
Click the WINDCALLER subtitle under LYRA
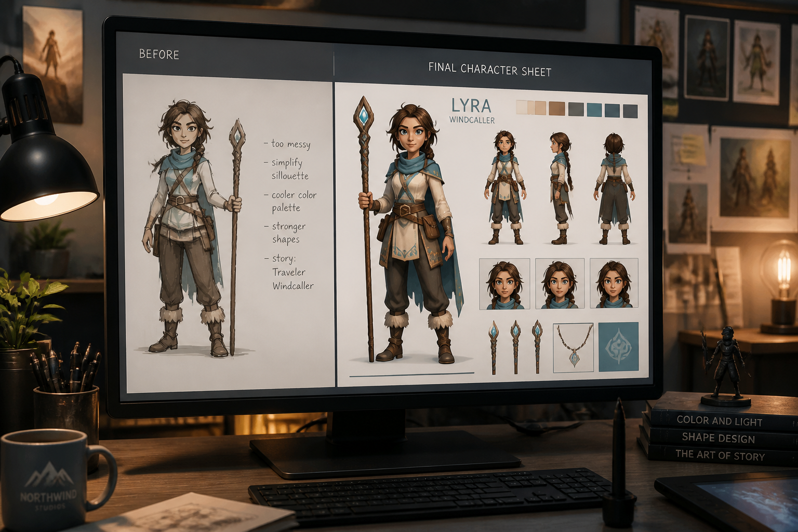click(472, 120)
